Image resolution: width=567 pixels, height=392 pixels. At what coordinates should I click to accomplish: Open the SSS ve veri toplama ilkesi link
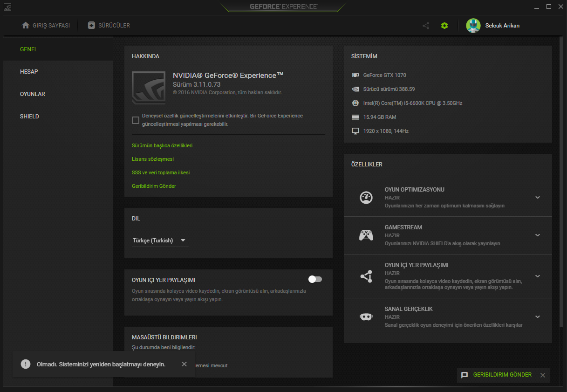pos(161,172)
